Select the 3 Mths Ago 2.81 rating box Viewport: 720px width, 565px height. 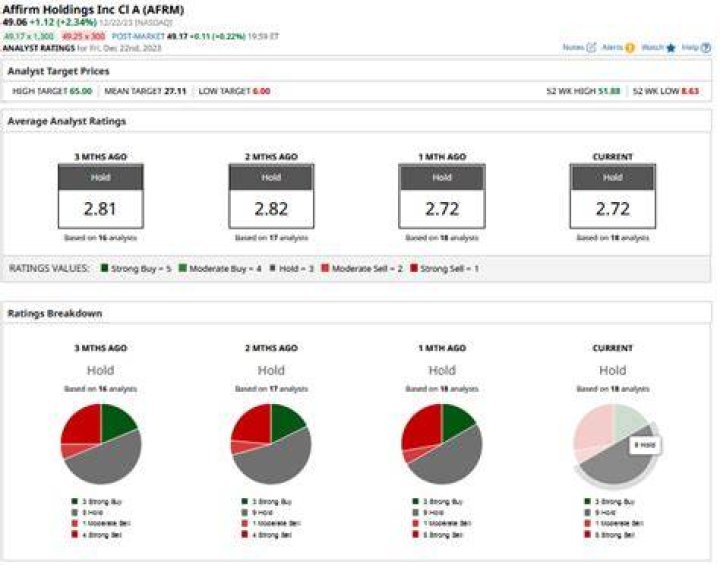coord(101,196)
